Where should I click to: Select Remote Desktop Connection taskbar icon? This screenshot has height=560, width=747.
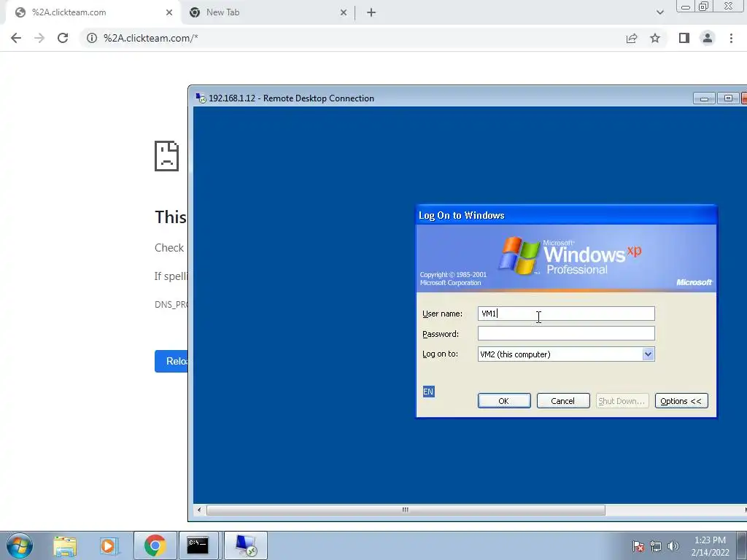click(x=246, y=545)
